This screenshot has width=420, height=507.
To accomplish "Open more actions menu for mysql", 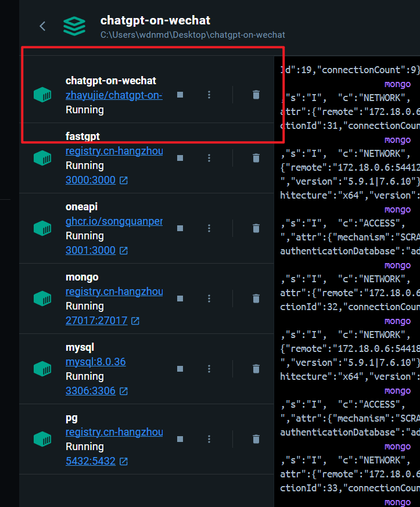I will point(209,369).
